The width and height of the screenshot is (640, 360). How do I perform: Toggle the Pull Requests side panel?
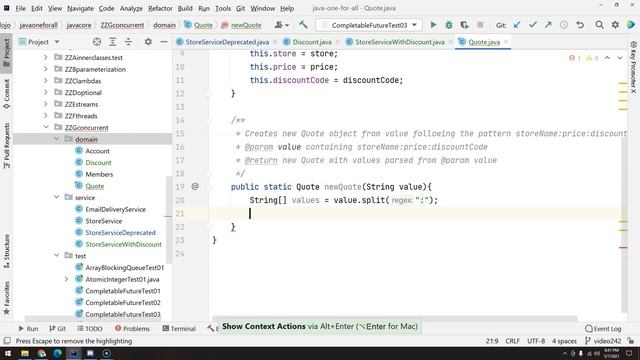click(x=6, y=146)
